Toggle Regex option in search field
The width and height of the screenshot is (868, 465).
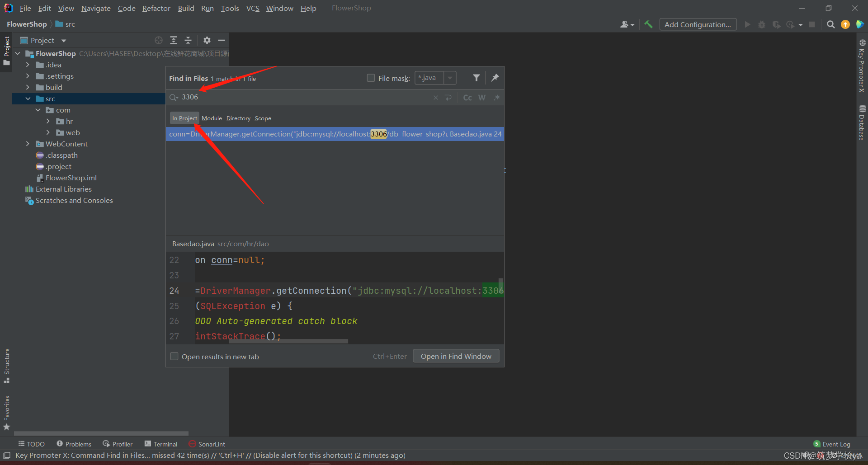click(x=497, y=98)
